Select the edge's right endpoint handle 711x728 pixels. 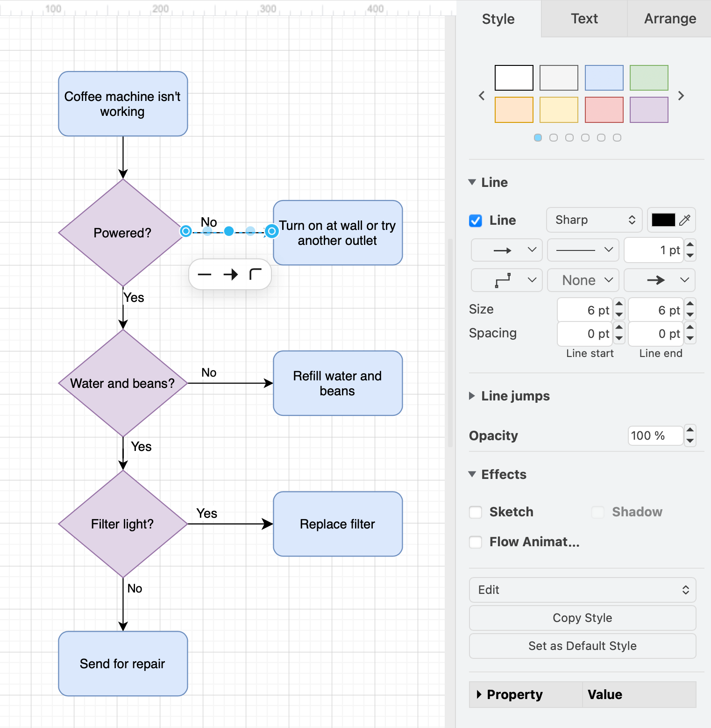click(x=271, y=231)
